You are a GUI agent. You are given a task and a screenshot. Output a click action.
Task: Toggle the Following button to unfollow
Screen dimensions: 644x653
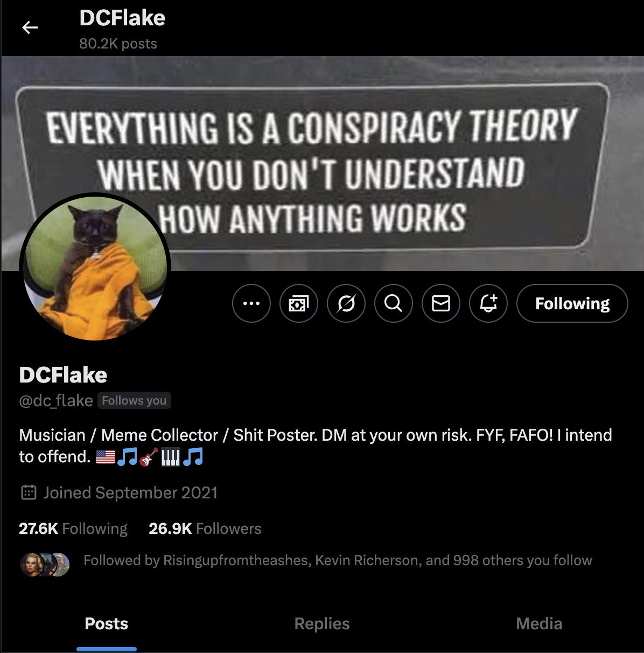(x=572, y=303)
